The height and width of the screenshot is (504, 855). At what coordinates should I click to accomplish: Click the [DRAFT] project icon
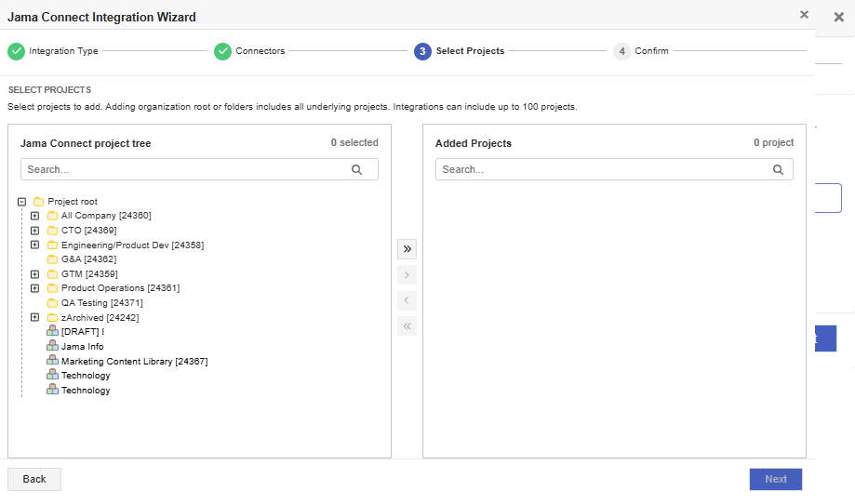[52, 331]
